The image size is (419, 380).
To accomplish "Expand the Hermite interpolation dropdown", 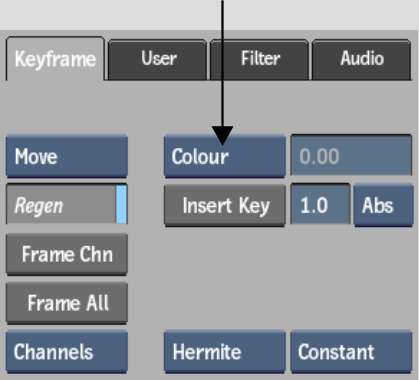I will point(225,352).
